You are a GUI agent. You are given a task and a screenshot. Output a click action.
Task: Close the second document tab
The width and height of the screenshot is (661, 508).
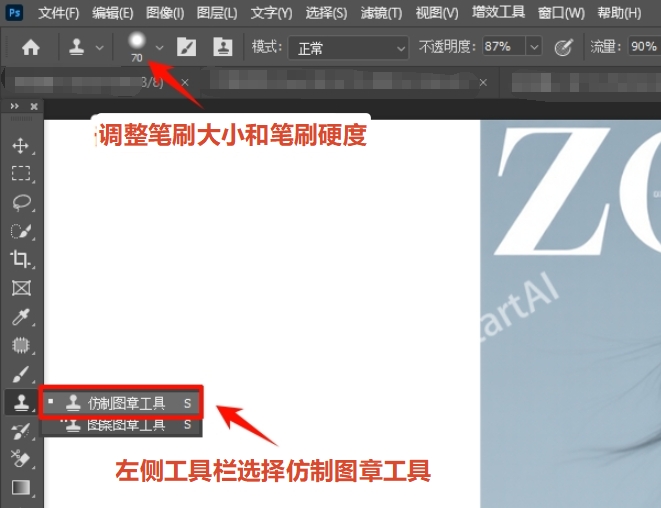[x=483, y=83]
